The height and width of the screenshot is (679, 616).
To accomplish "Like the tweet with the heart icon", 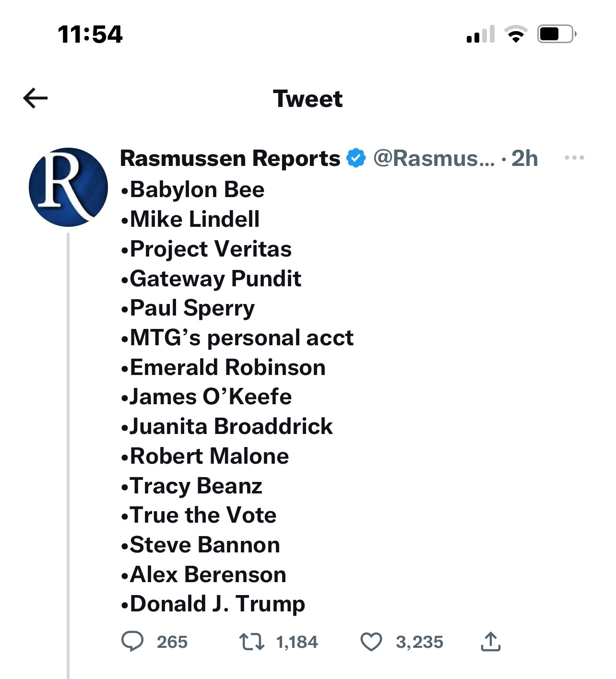I will [x=371, y=642].
